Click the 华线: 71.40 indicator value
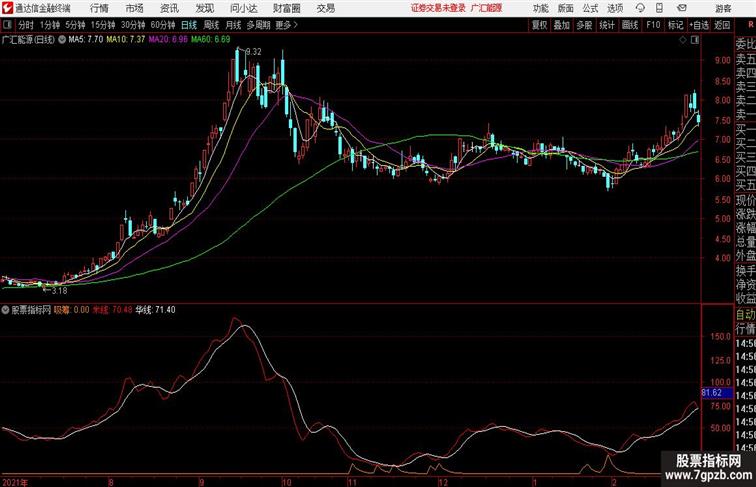 tap(155, 310)
